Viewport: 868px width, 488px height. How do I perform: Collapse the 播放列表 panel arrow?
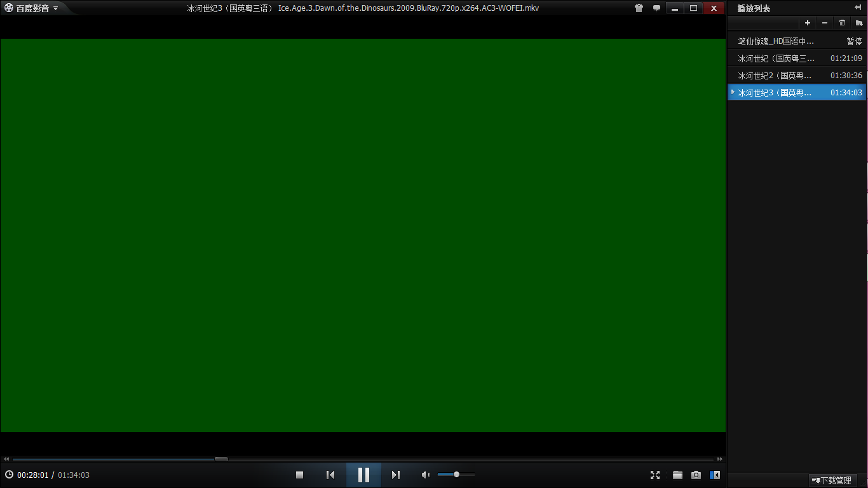pyautogui.click(x=858, y=8)
